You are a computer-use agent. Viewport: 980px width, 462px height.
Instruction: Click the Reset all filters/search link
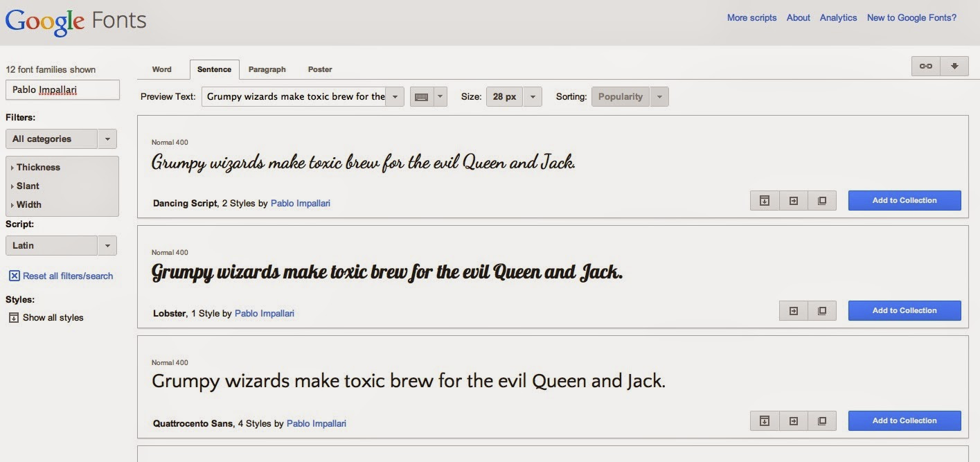[x=68, y=276]
